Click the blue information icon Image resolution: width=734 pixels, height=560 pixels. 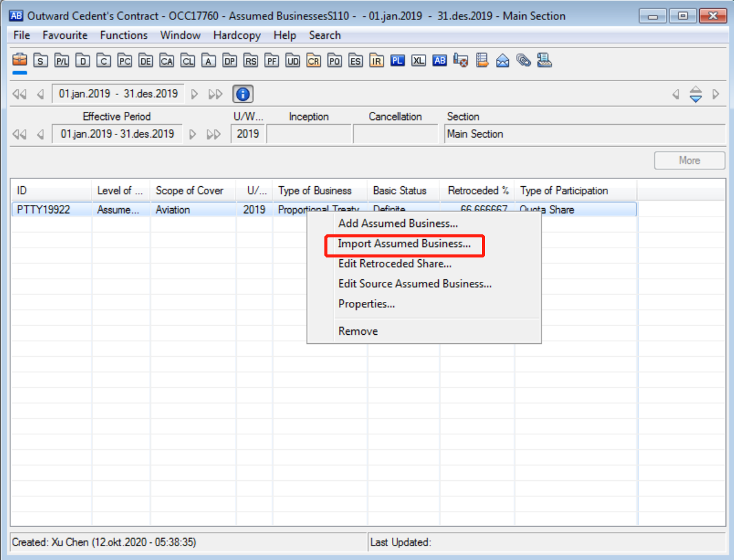coord(243,94)
